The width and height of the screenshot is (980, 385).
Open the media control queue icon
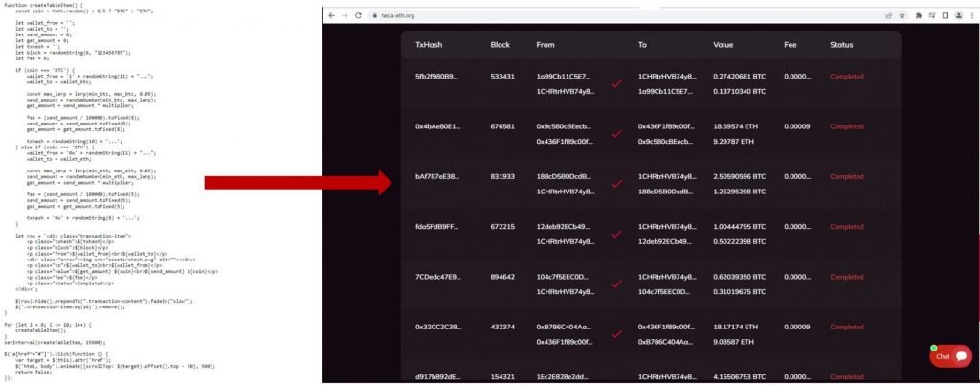click(932, 15)
